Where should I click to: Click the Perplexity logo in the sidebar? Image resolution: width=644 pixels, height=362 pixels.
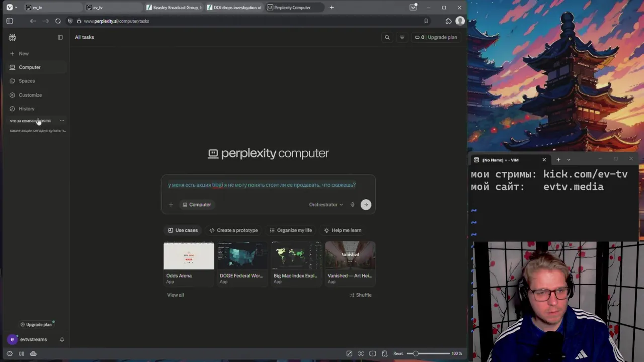coord(12,37)
